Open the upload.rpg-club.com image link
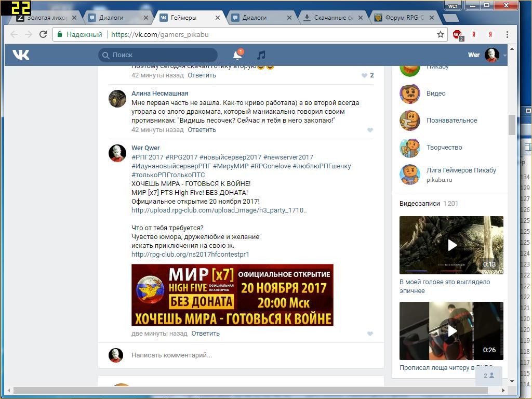The height and width of the screenshot is (399, 532). (219, 210)
